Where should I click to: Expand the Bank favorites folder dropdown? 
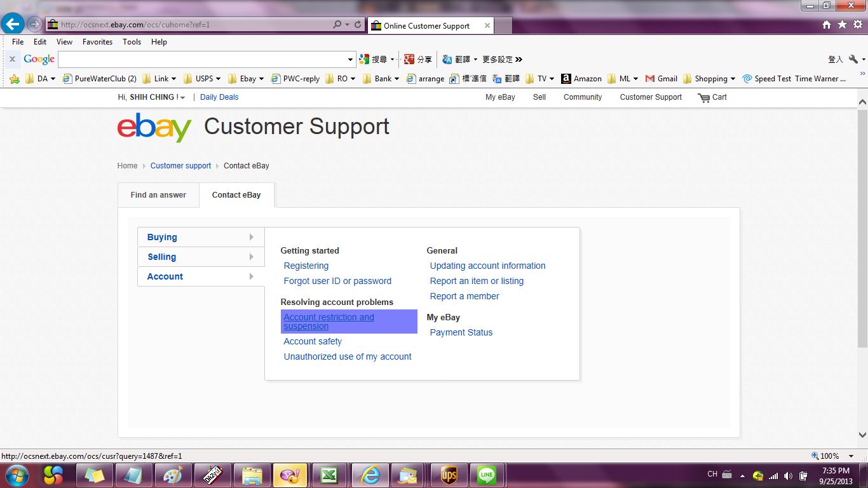pos(397,79)
